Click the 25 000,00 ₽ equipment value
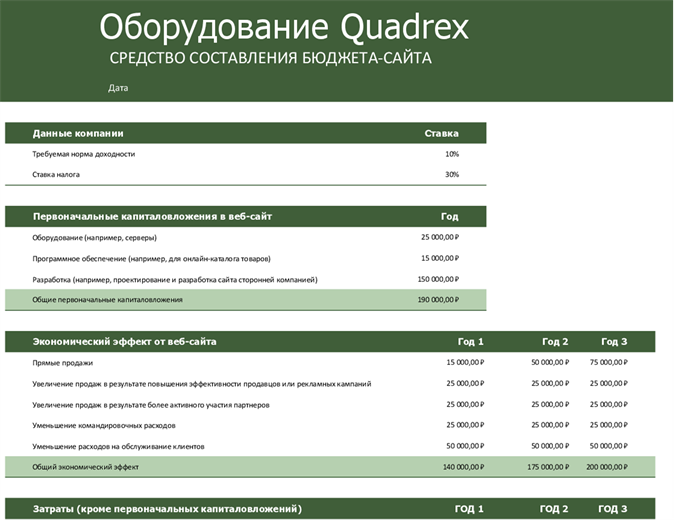This screenshot has height=520, width=675. tap(440, 237)
